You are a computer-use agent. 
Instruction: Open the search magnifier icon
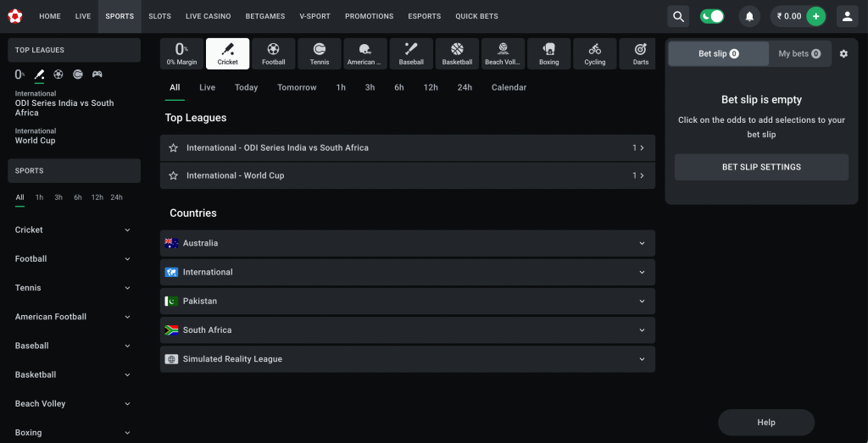[x=678, y=17]
